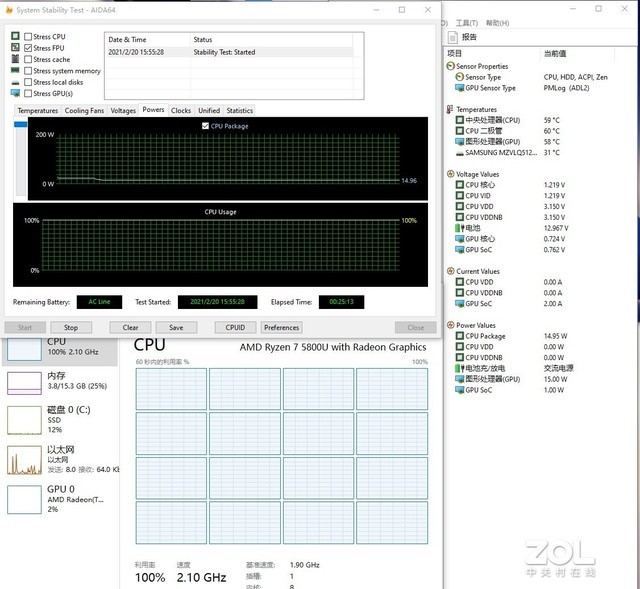640x589 pixels.
Task: Select 以太网 Ethernet in Task Manager sidebar
Action: [x=60, y=459]
